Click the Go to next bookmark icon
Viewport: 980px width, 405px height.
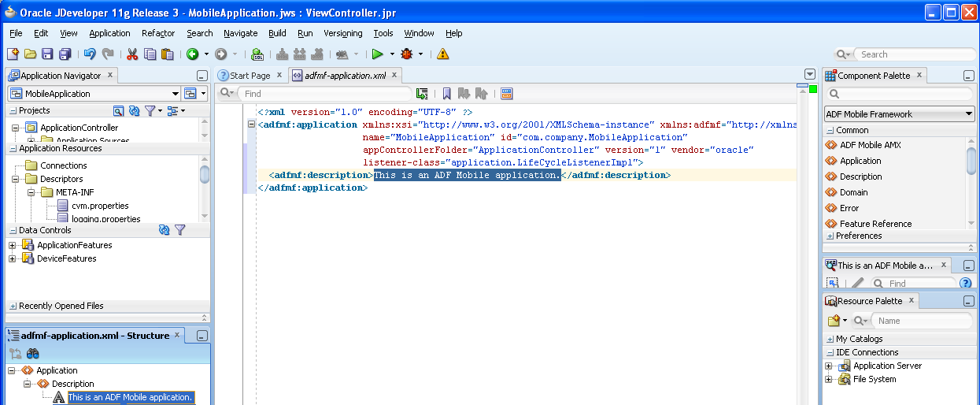464,94
